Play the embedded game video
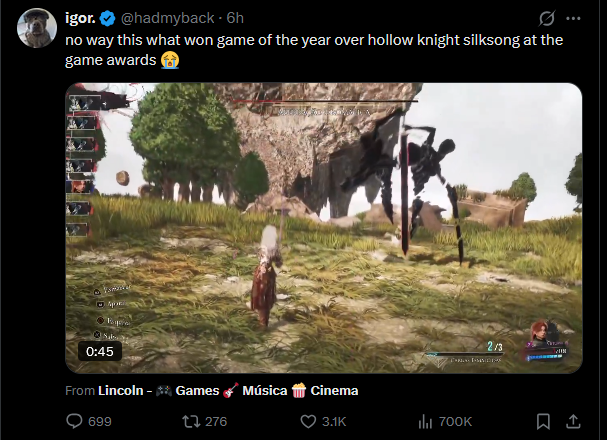 [x=324, y=228]
